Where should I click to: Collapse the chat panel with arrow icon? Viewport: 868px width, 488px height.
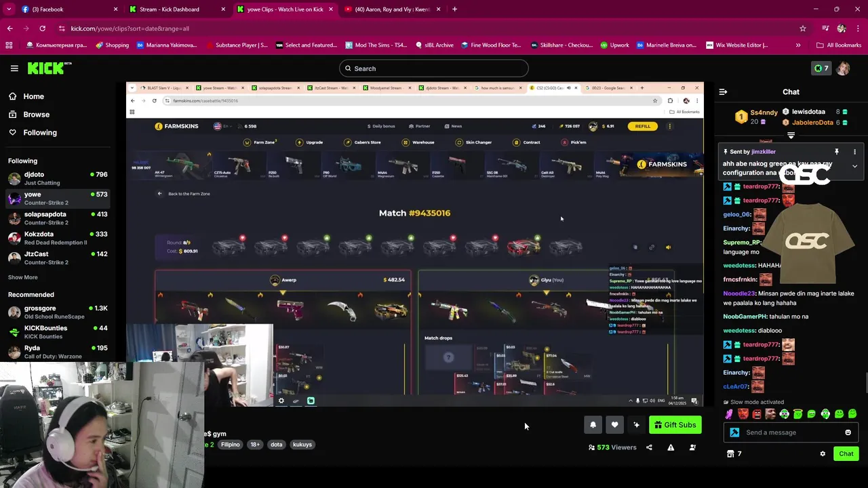point(723,91)
